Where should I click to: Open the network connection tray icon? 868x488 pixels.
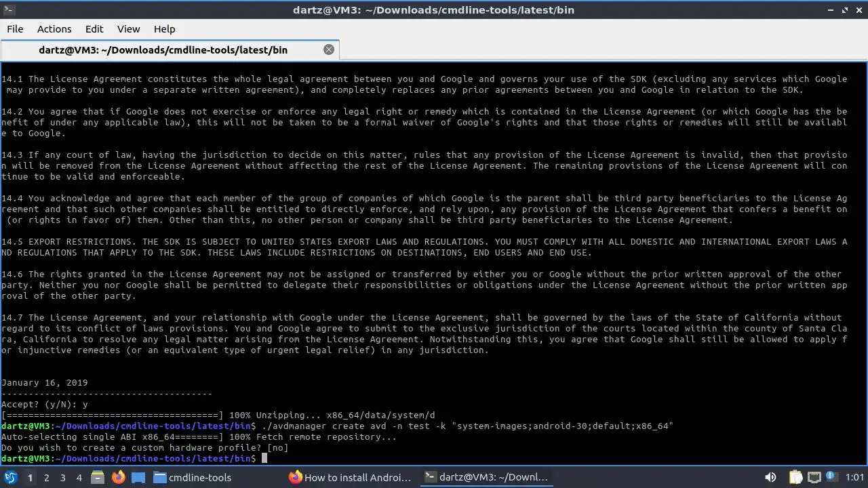tap(814, 477)
